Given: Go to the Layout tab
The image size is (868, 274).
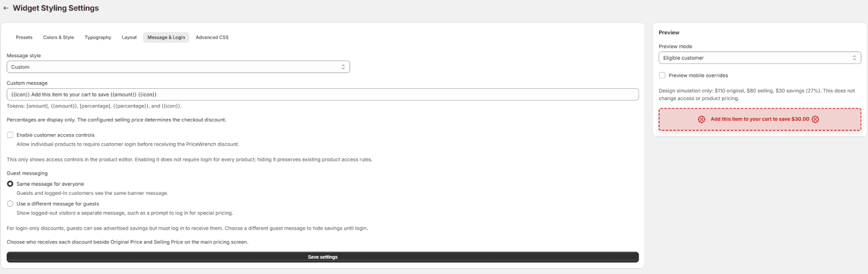Looking at the screenshot, I should point(129,37).
